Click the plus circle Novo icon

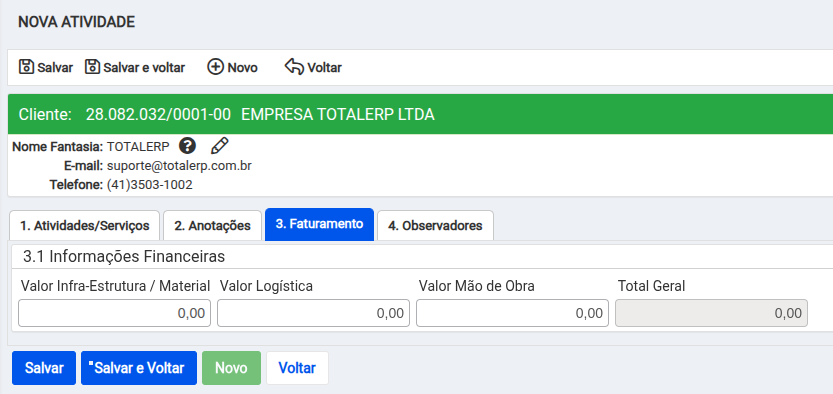215,67
